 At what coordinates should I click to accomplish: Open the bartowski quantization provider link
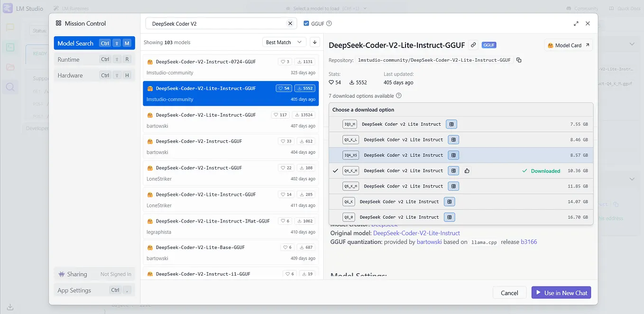tap(429, 241)
